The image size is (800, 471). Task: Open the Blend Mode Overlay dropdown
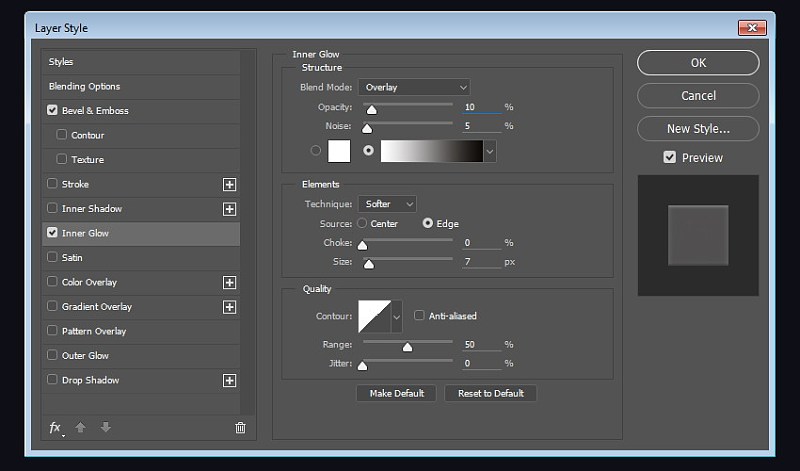[414, 87]
